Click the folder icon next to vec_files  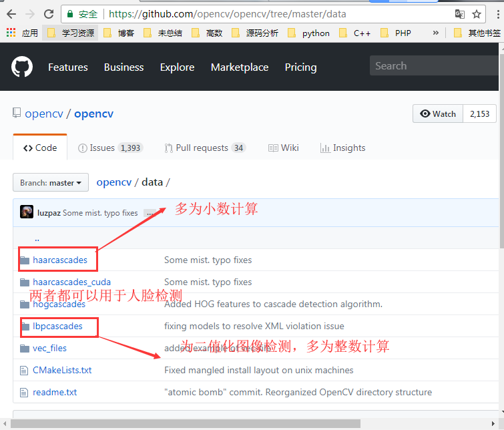pyautogui.click(x=25, y=349)
